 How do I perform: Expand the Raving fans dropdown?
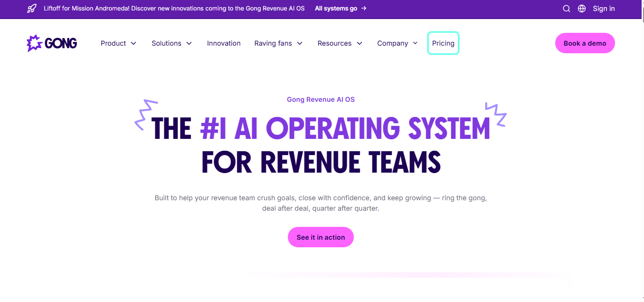(x=278, y=43)
